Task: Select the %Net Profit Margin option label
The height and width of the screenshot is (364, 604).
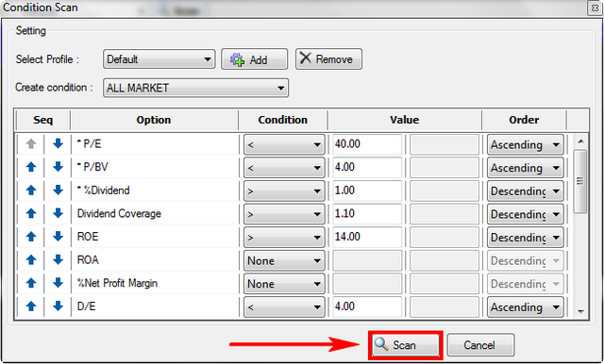Action: point(117,284)
